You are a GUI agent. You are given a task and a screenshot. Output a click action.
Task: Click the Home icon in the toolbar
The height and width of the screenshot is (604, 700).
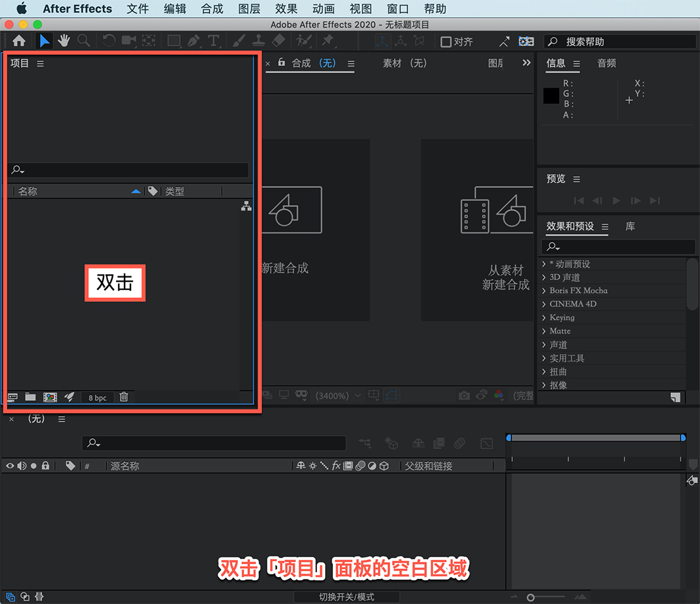pyautogui.click(x=18, y=41)
